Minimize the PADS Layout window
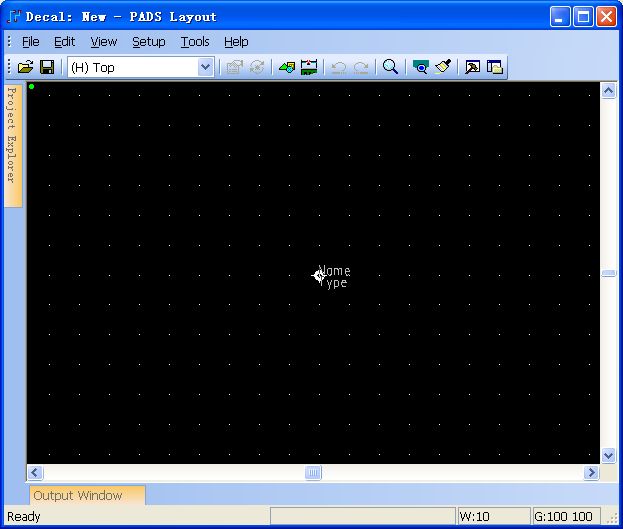This screenshot has height=529, width=623. point(560,17)
